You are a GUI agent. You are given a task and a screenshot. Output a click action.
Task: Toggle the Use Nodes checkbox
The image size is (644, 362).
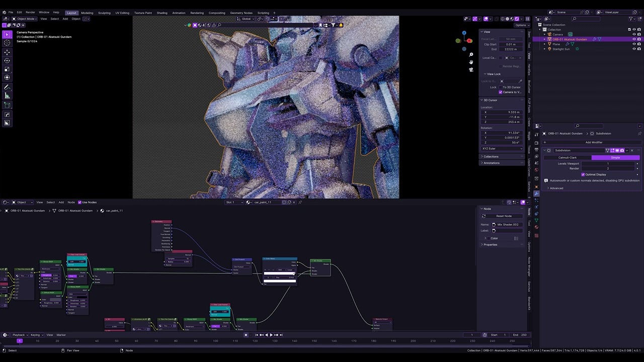pos(79,202)
